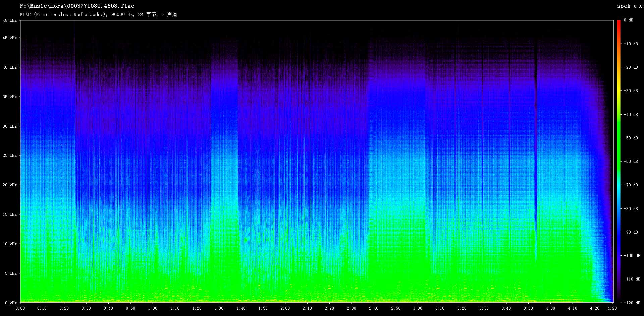This screenshot has height=316, width=644.
Task: Click the 4:00 time label
Action: (x=550, y=308)
